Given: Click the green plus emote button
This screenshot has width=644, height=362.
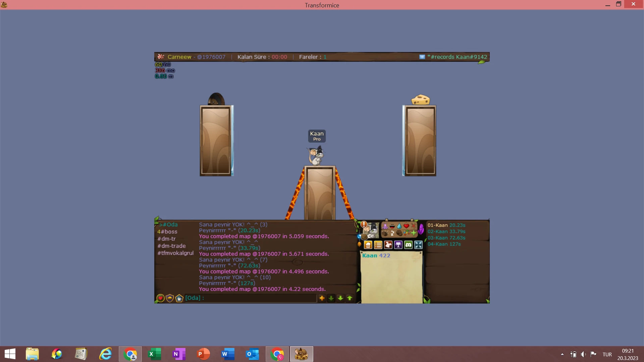Looking at the screenshot, I should [x=413, y=233].
